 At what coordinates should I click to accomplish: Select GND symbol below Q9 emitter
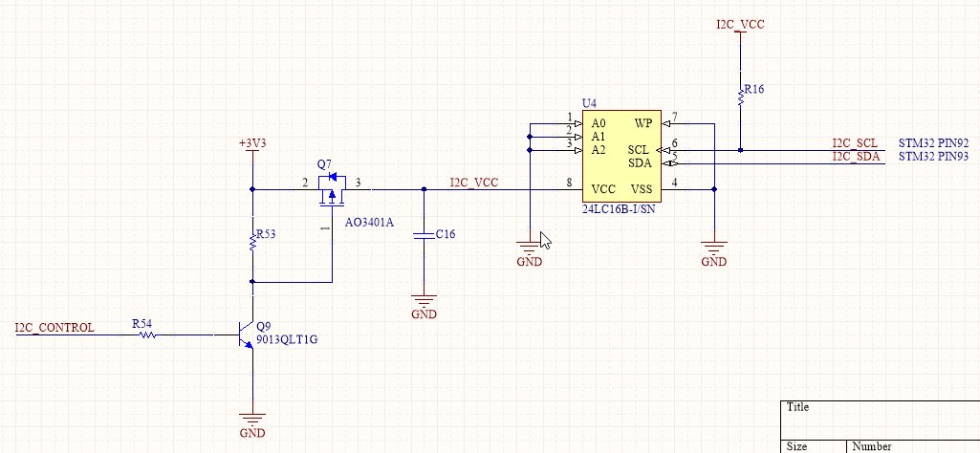tap(252, 421)
